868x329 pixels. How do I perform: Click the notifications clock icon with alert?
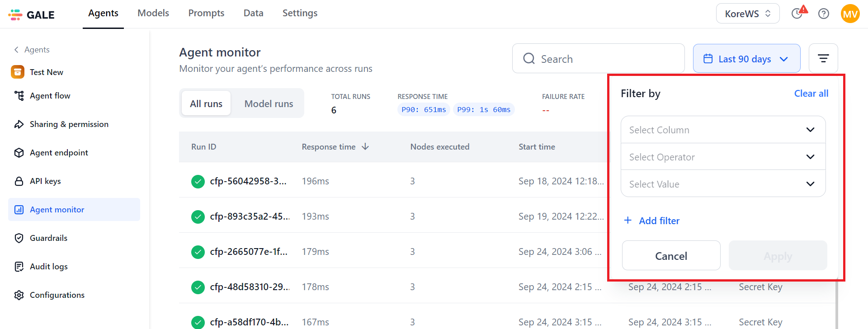(x=798, y=13)
